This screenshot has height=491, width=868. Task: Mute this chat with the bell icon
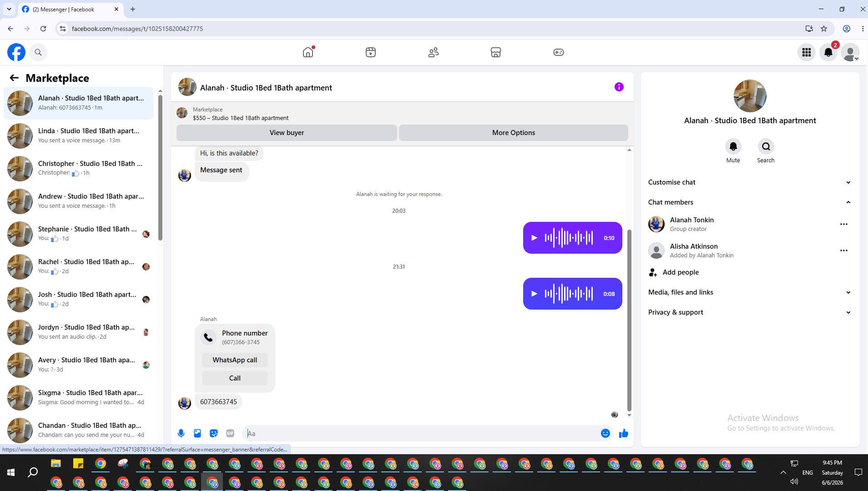pyautogui.click(x=733, y=146)
